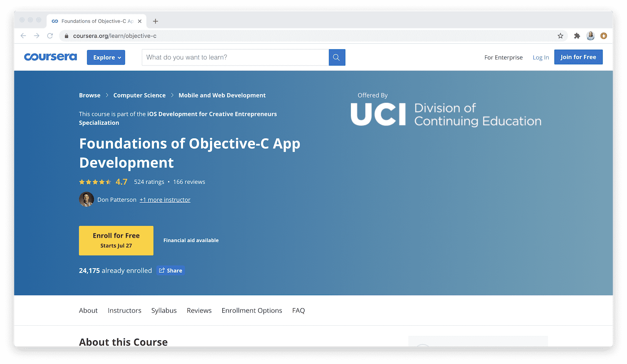
Task: Open a new browser tab
Action: pos(155,21)
